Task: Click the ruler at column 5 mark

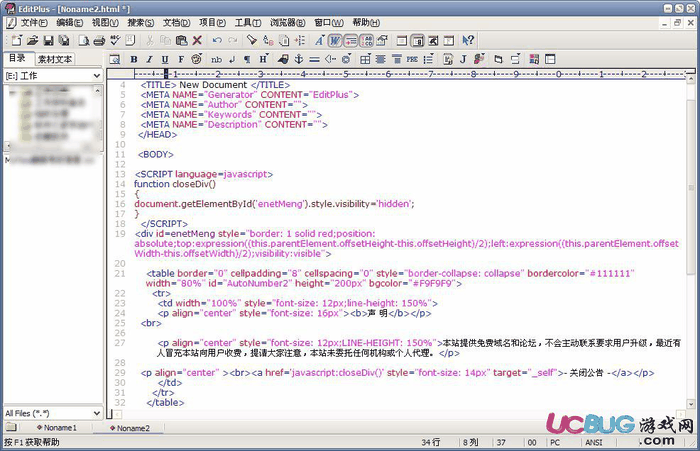Action: pos(345,74)
